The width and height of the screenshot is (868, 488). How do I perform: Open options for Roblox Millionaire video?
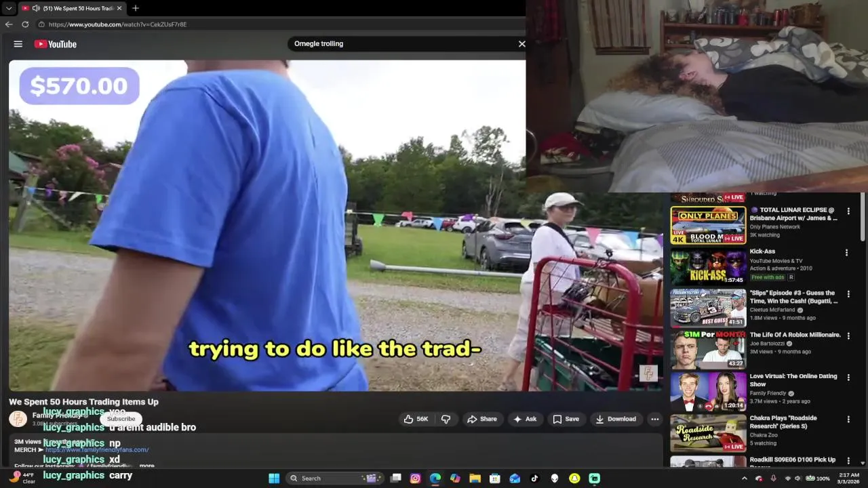click(x=848, y=336)
